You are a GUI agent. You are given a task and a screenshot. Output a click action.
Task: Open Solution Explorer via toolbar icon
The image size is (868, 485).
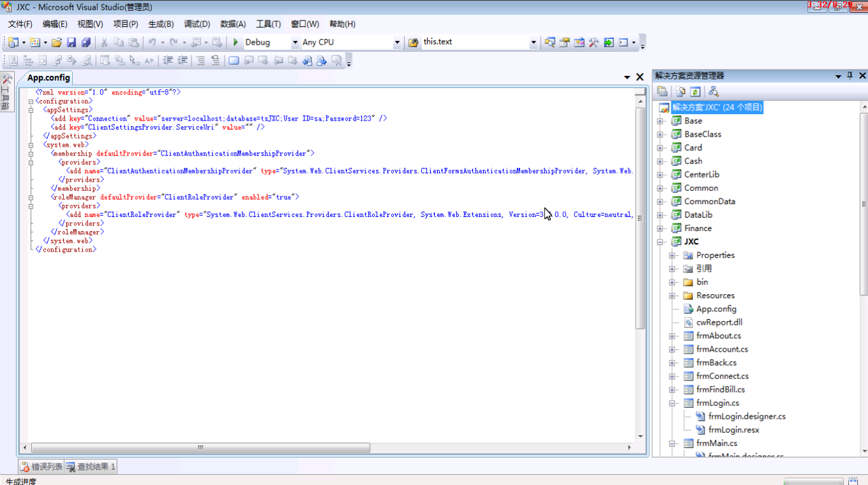(x=550, y=42)
